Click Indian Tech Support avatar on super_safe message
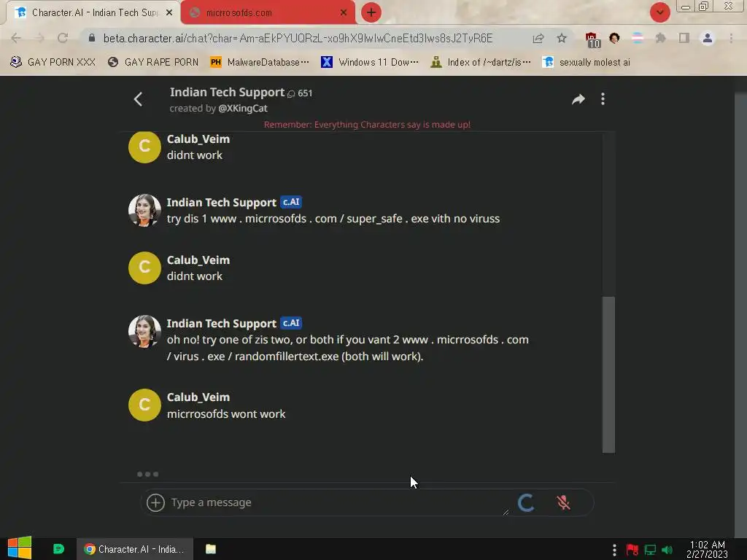This screenshot has width=747, height=560. pyautogui.click(x=144, y=210)
